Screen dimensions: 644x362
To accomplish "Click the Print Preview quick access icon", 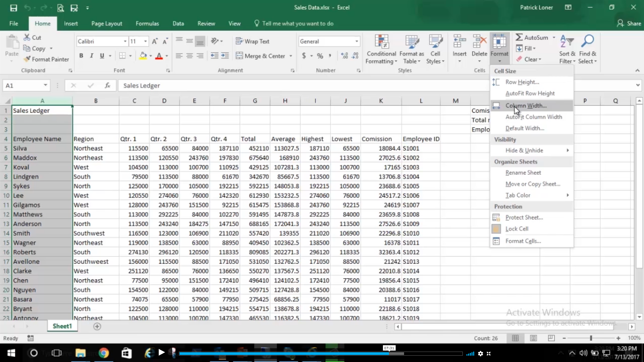I will [60, 8].
